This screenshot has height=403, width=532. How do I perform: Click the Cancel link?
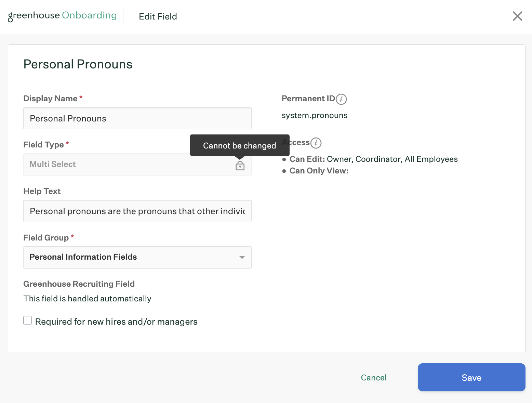374,377
